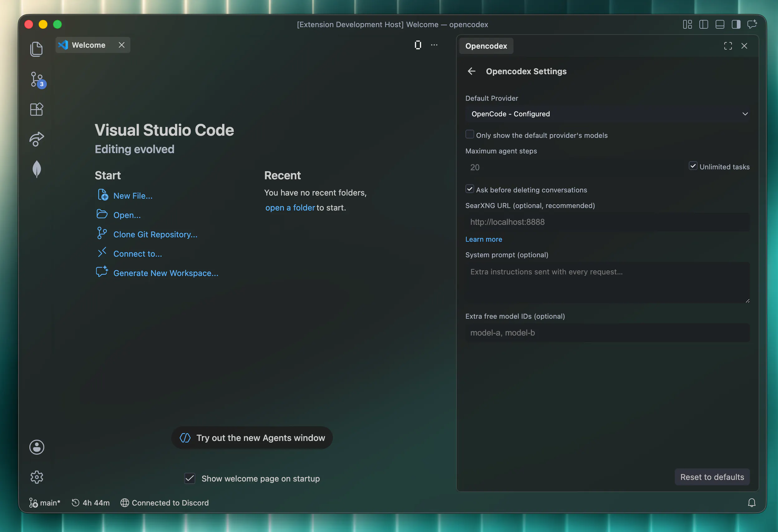Click the notifications bell in status bar

(x=752, y=503)
